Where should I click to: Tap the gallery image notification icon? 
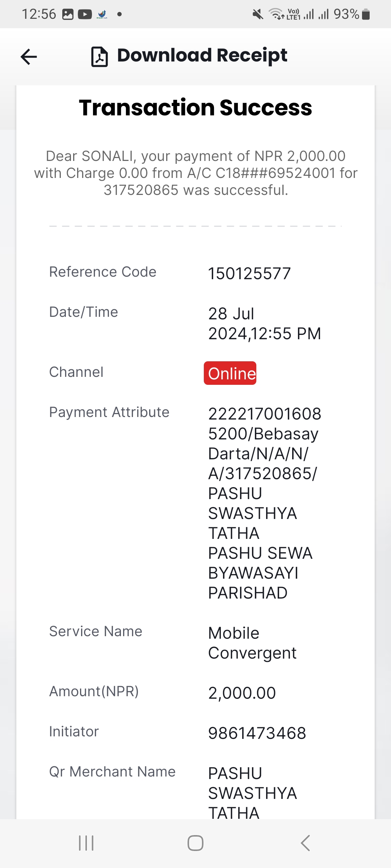(68, 14)
